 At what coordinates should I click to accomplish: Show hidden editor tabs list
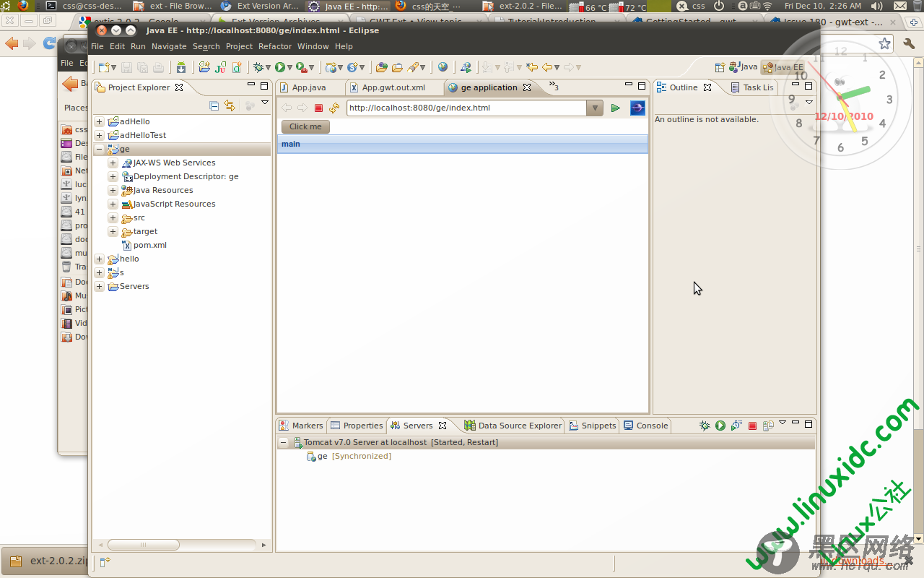[554, 86]
